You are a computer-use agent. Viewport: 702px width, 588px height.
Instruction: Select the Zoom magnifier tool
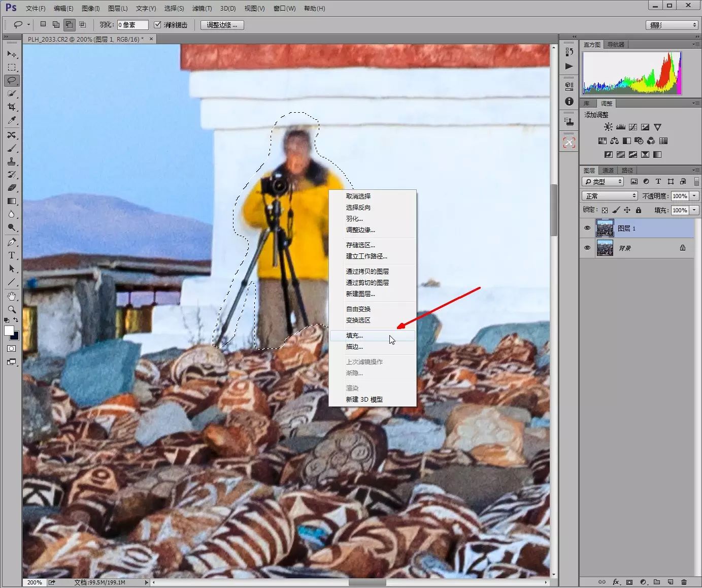coord(12,309)
